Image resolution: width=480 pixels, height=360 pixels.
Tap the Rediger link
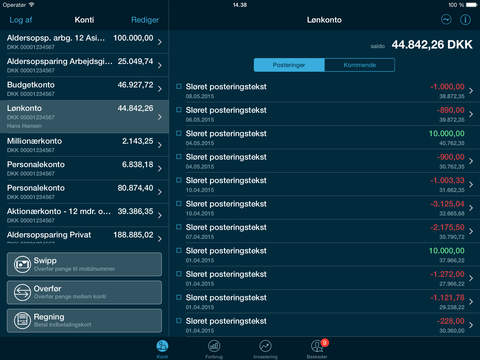pyautogui.click(x=145, y=20)
